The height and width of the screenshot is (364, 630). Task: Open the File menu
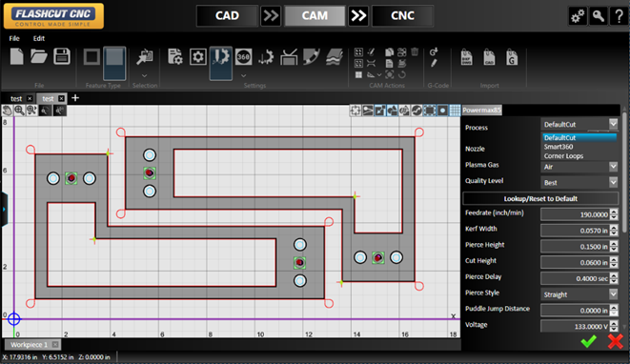tap(14, 38)
